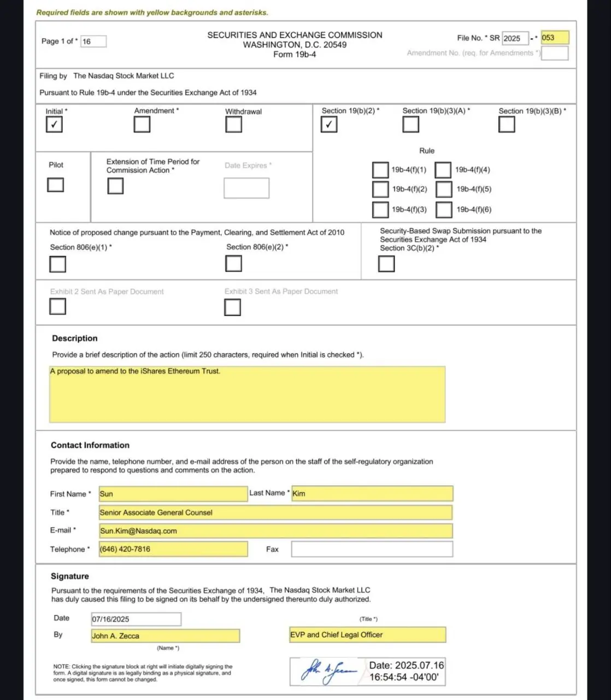Screen dimensions: 611x700
Task: Check the Rule 19b-4(f)(3) checkbox
Action: 380,209
